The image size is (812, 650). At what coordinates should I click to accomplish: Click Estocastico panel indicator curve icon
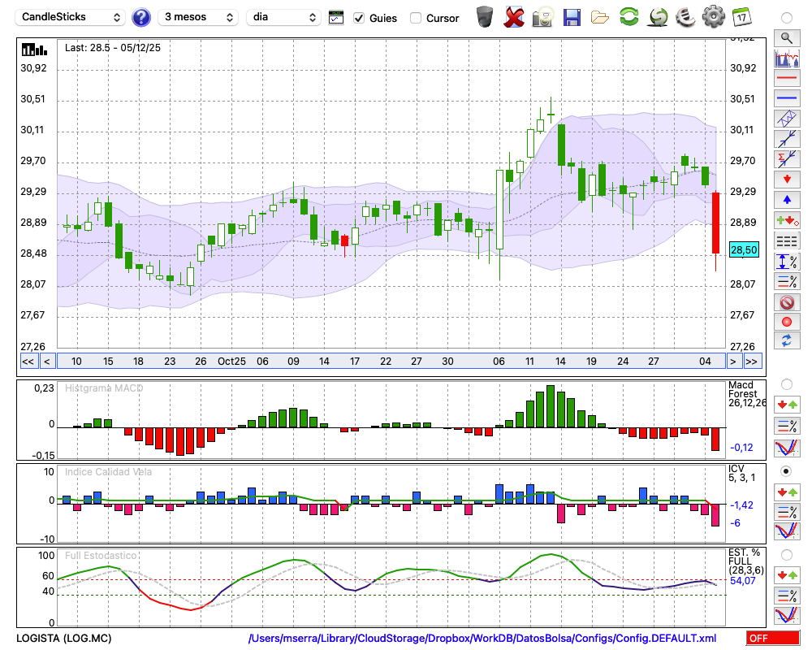(x=787, y=615)
